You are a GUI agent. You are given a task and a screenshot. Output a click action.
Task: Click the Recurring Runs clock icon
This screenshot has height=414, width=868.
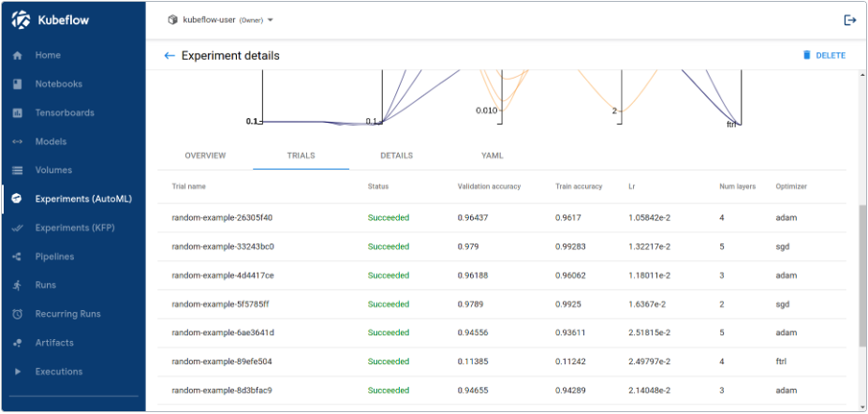17,314
